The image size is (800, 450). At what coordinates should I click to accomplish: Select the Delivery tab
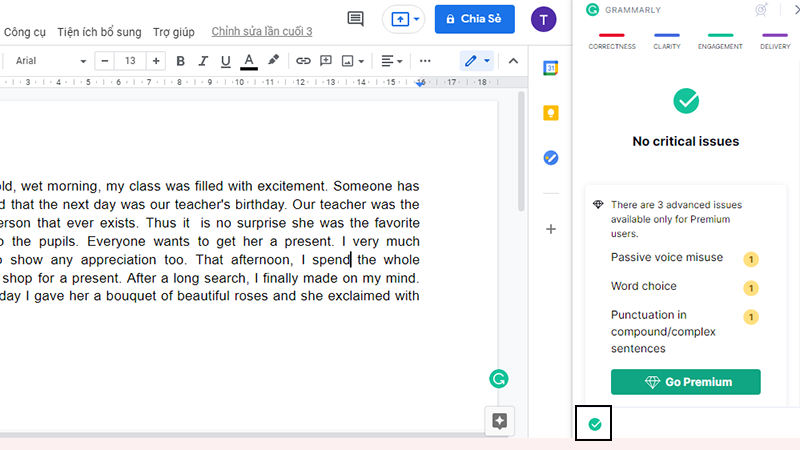tap(775, 41)
